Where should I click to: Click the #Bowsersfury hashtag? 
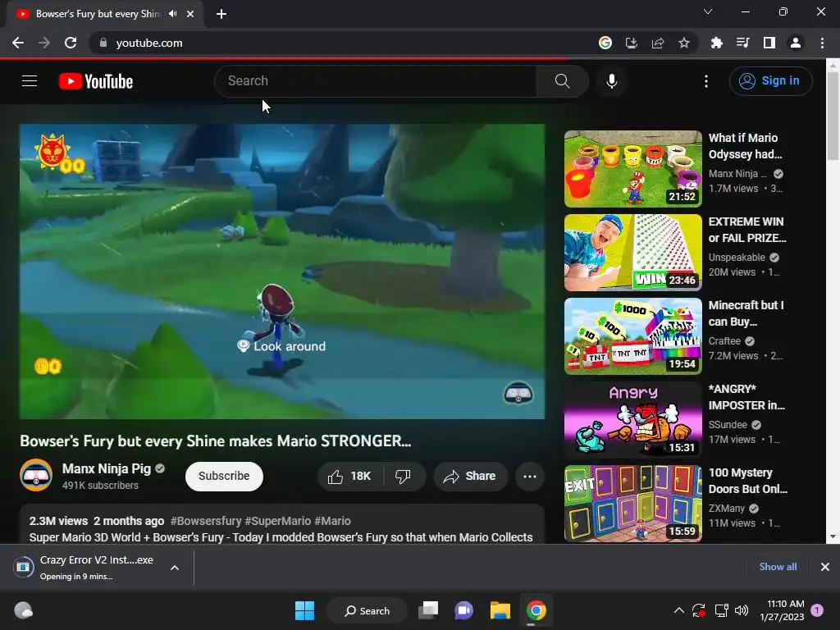pos(206,521)
